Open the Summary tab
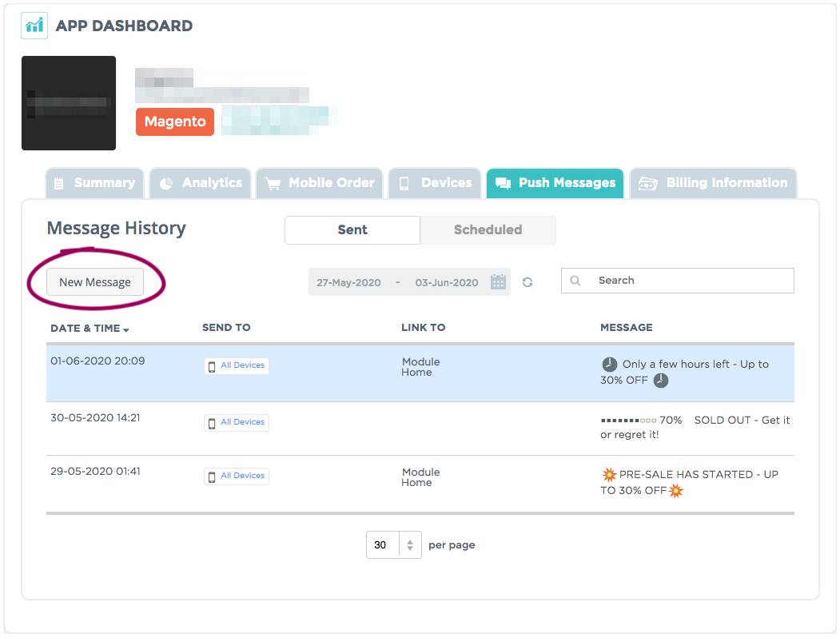Viewport: 840px width, 638px height. [94, 183]
